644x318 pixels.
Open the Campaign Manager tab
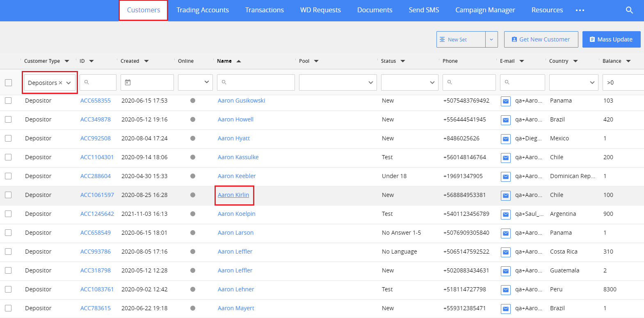(x=485, y=10)
